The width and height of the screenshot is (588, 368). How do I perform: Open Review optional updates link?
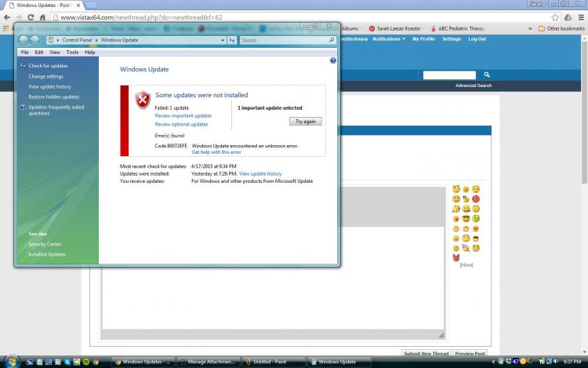click(x=181, y=124)
